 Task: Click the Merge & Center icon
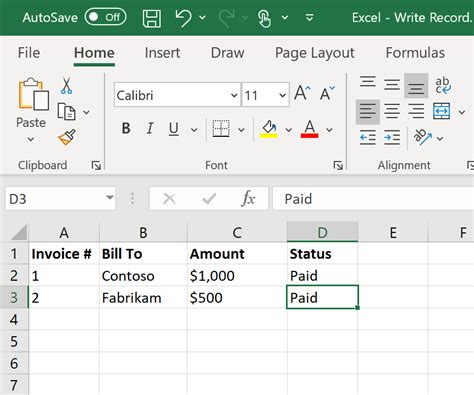442,111
